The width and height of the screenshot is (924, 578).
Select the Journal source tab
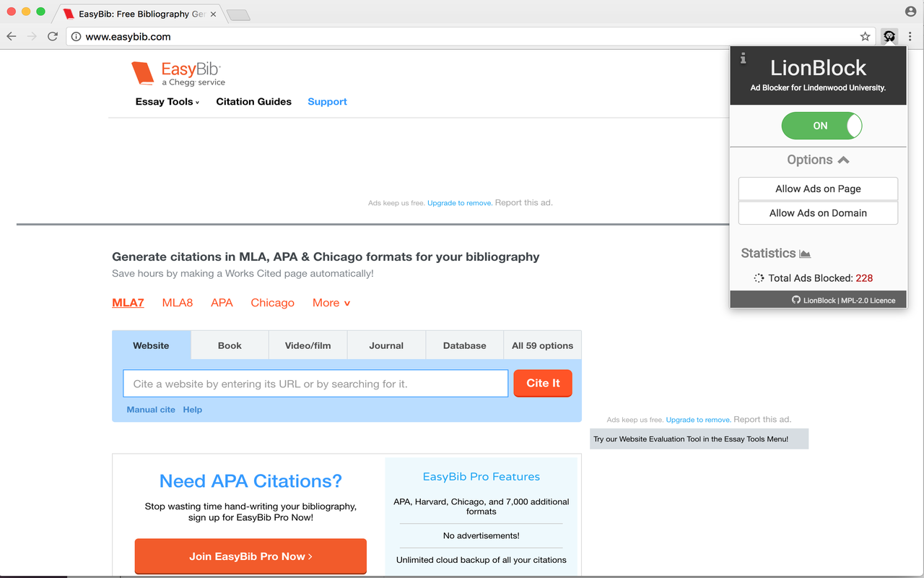(x=386, y=345)
